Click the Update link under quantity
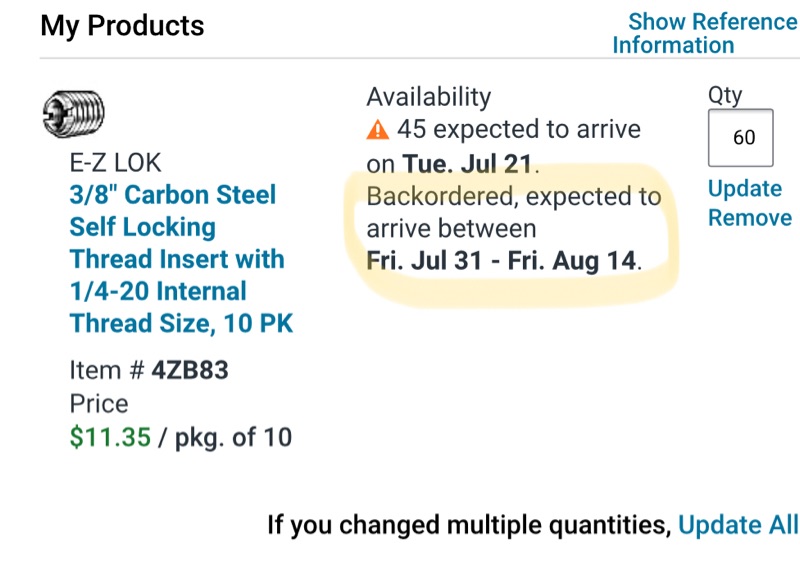This screenshot has height=581, width=800. (x=744, y=189)
